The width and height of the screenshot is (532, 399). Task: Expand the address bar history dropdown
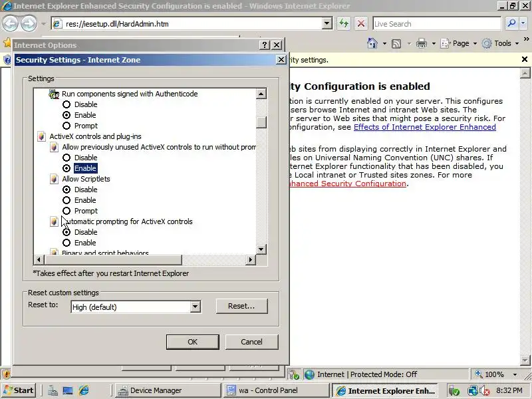pyautogui.click(x=327, y=24)
